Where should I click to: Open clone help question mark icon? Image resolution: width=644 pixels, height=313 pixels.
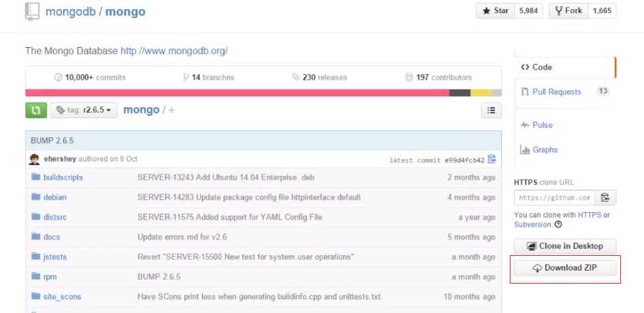click(x=558, y=224)
